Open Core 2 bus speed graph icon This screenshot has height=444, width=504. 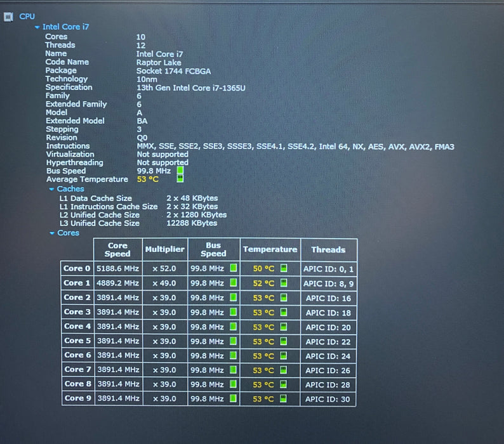tap(234, 297)
